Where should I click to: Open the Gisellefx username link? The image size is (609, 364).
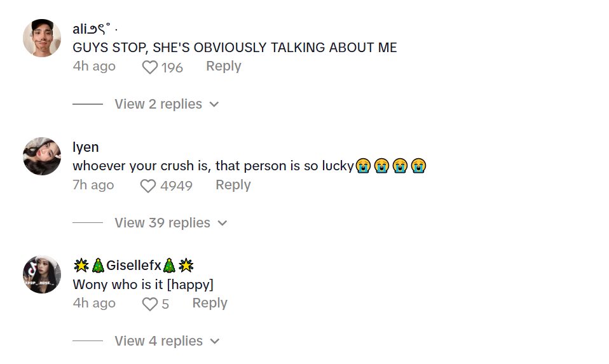pyautogui.click(x=133, y=266)
